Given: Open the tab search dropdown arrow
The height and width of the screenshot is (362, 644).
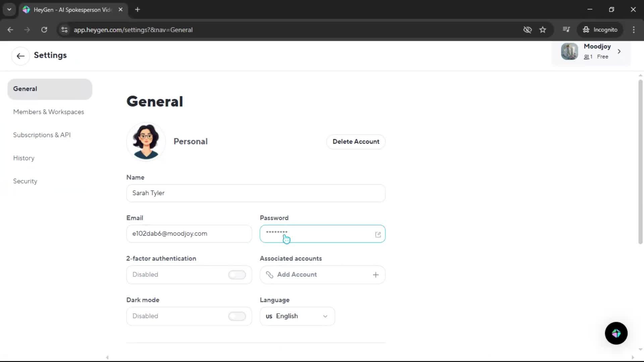Looking at the screenshot, I should (9, 9).
